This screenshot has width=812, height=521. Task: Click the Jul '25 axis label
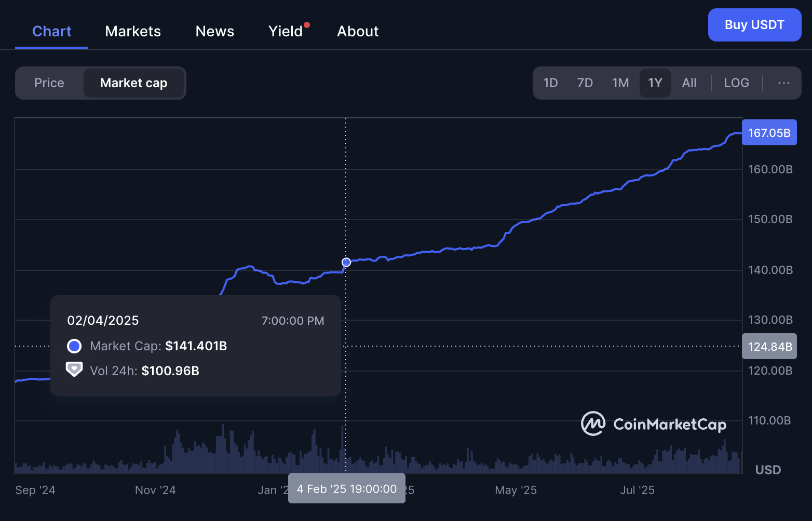coord(637,490)
